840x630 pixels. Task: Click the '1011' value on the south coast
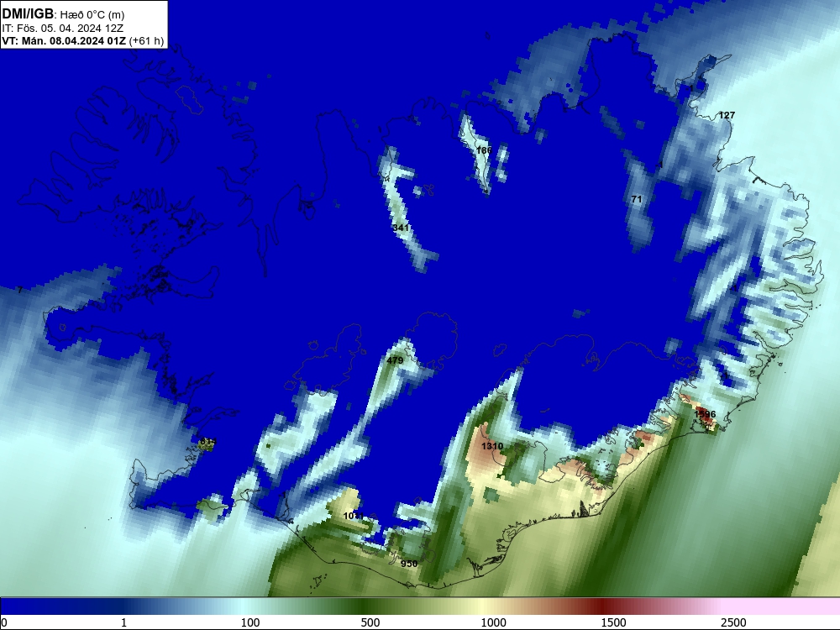[x=354, y=516]
